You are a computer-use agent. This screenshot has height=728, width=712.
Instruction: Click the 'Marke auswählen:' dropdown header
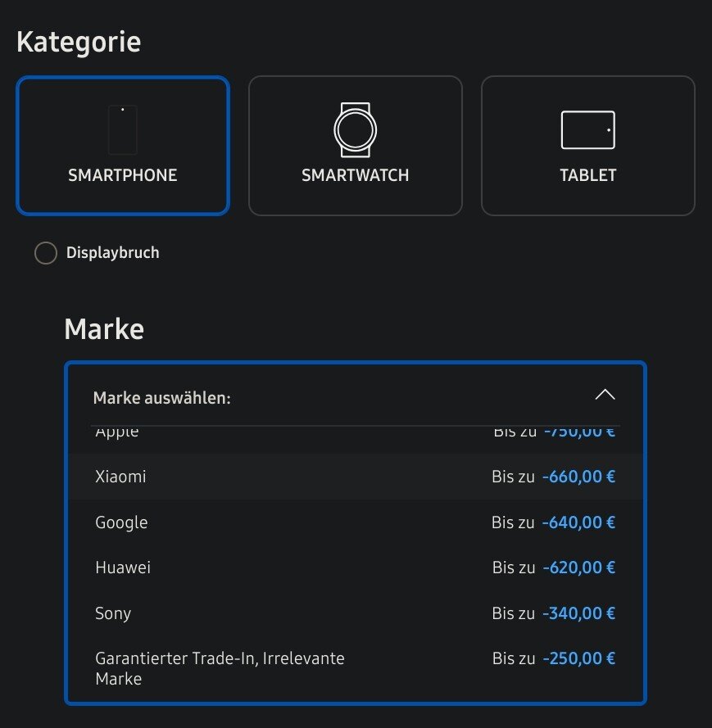pyautogui.click(x=162, y=398)
